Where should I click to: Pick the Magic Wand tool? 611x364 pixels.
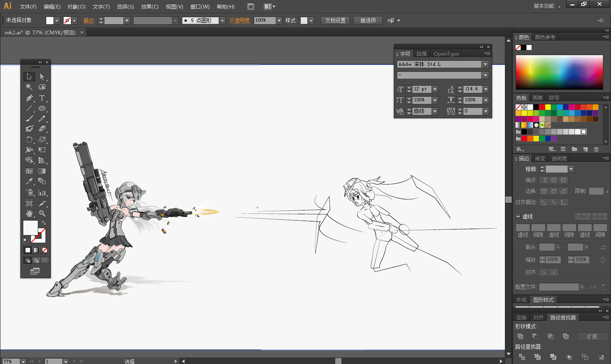tap(29, 87)
